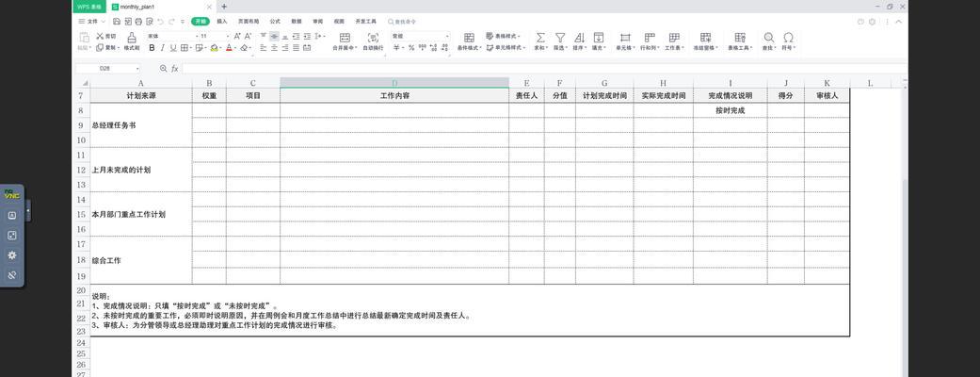
Task: Select column D header
Action: 394,83
